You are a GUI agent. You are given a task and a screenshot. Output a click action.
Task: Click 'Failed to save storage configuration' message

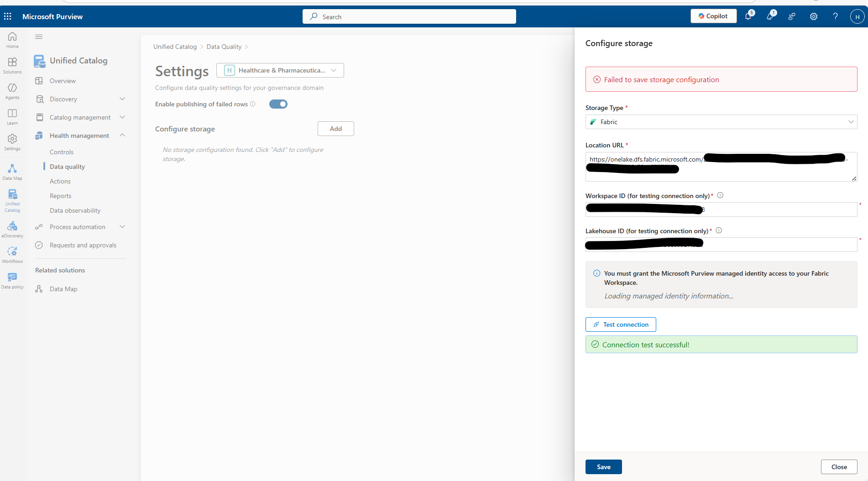click(662, 79)
